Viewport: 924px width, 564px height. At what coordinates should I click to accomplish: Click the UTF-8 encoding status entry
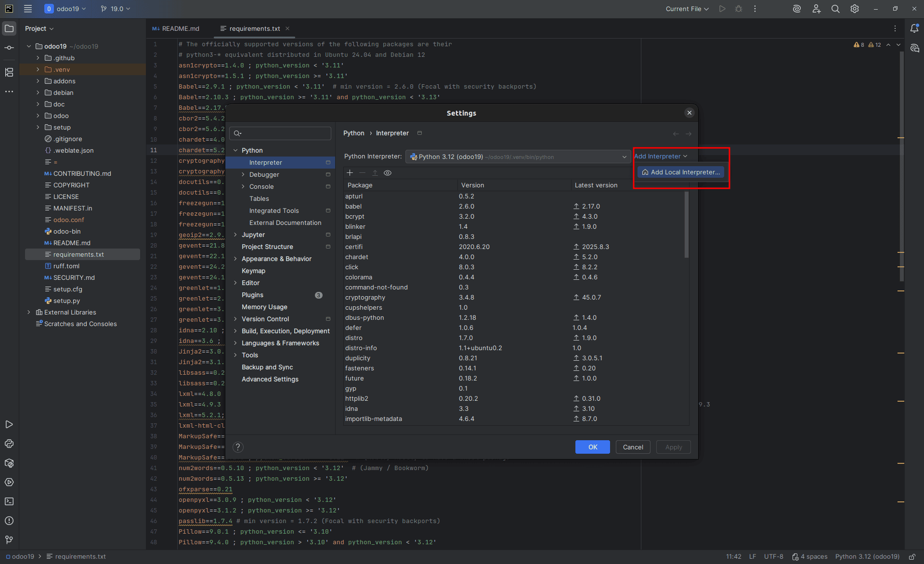point(773,556)
